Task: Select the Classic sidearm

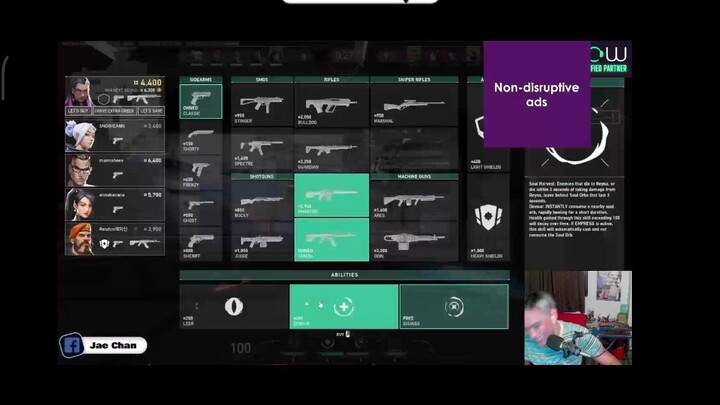Action: coord(201,101)
